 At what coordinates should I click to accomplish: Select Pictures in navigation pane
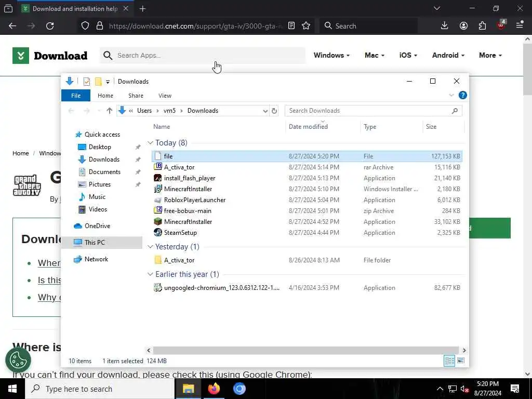coord(99,184)
